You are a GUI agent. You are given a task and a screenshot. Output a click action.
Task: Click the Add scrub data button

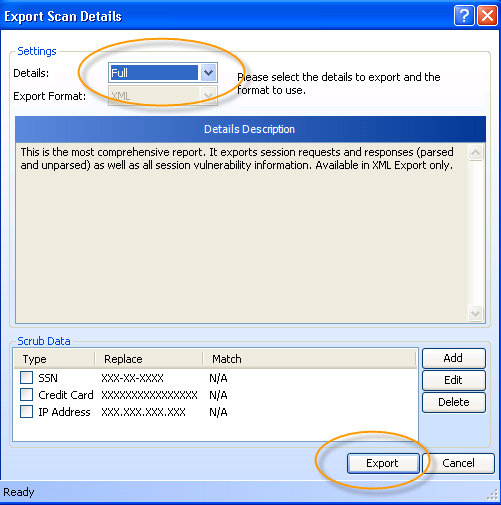(454, 358)
